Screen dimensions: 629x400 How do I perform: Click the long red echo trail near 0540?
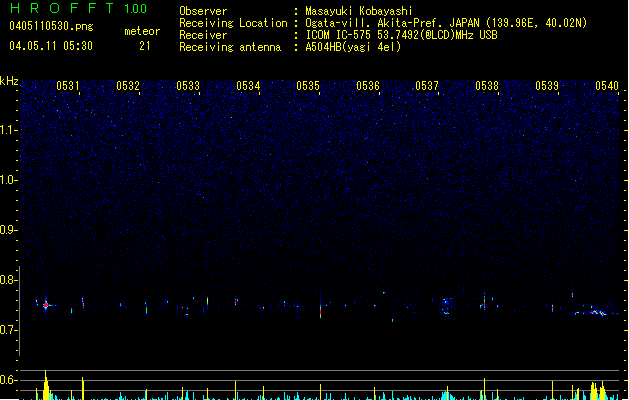598,312
